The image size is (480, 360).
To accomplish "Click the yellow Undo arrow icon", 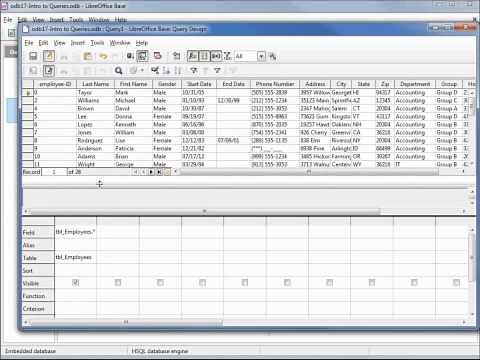I will pos(103,56).
